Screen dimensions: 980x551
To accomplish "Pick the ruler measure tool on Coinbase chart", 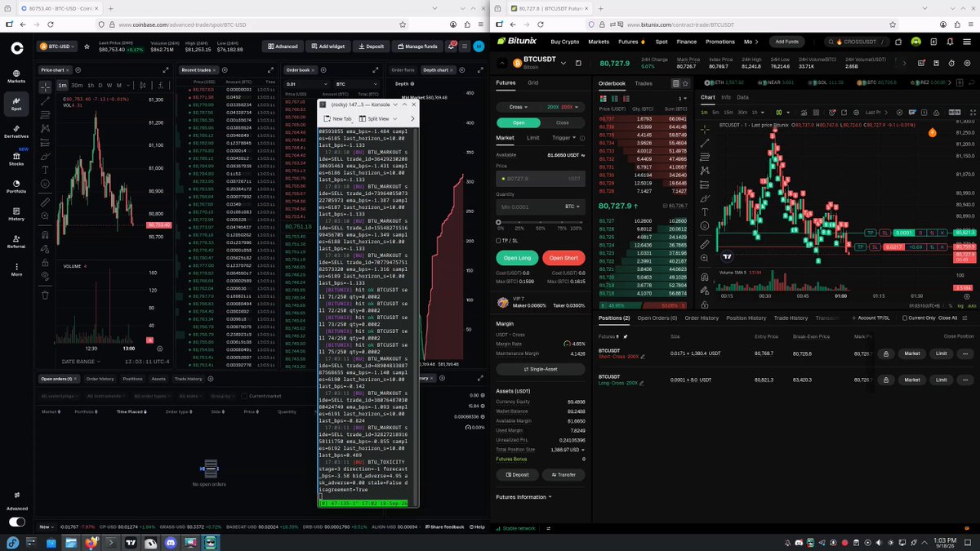I will [45, 202].
